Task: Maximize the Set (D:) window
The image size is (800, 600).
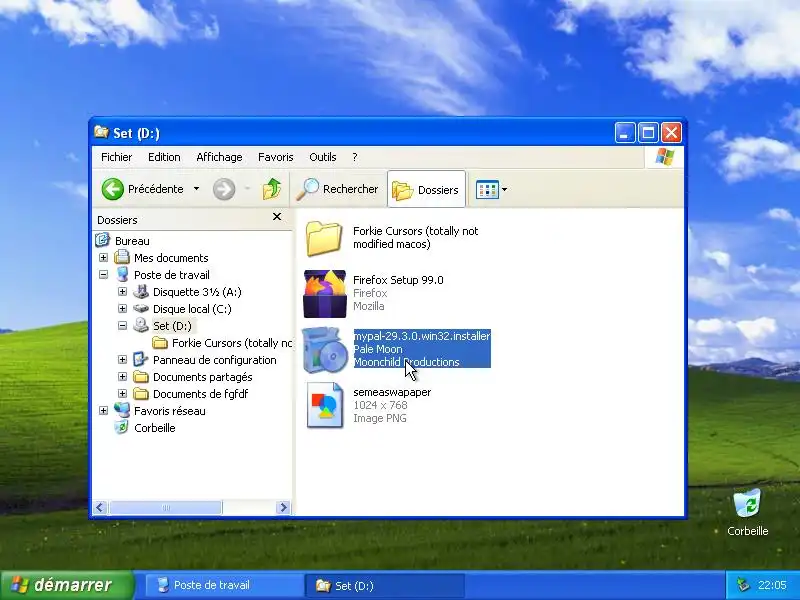Action: click(x=648, y=133)
